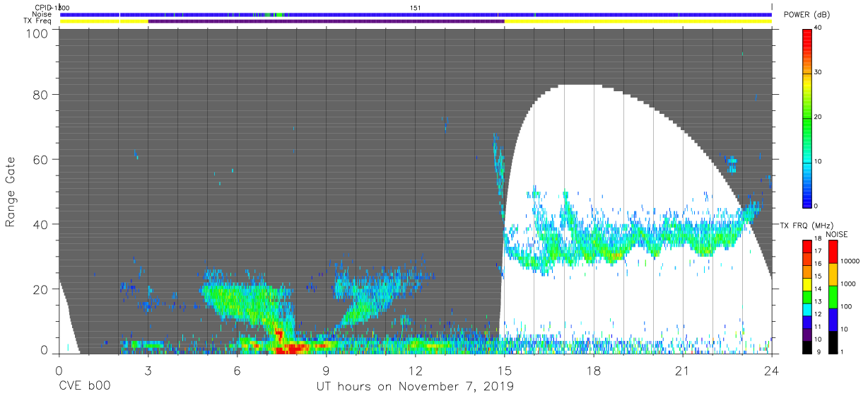Image resolution: width=868 pixels, height=401 pixels.
Task: Click the 'CPID' row label
Action: [44, 7]
